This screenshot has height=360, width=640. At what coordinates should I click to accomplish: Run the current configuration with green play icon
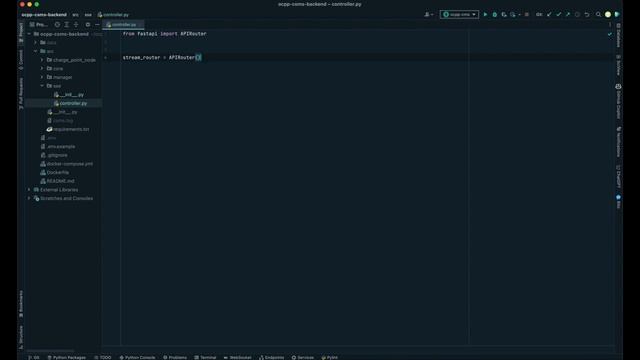point(485,14)
